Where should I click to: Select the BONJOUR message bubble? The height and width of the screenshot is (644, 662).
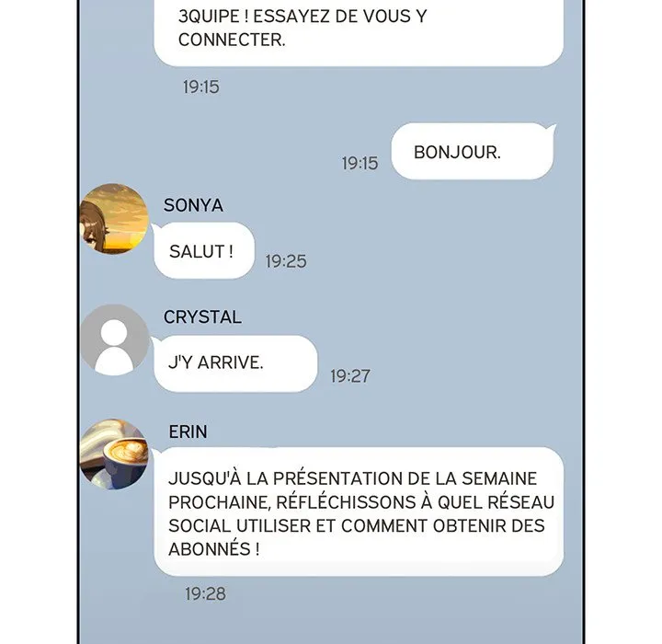pos(473,151)
